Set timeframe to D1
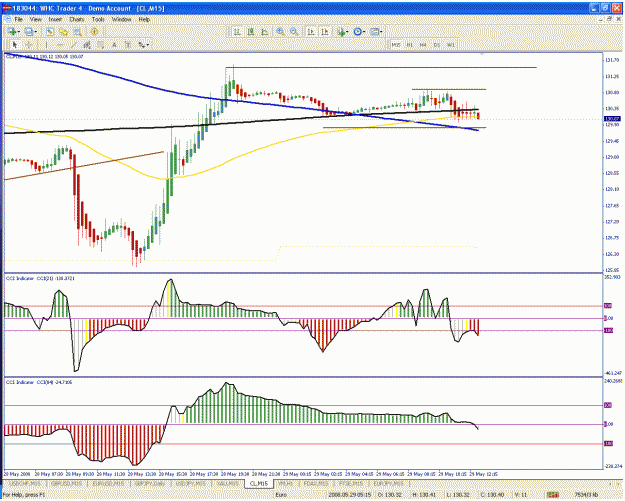The image size is (625, 501). tap(436, 45)
